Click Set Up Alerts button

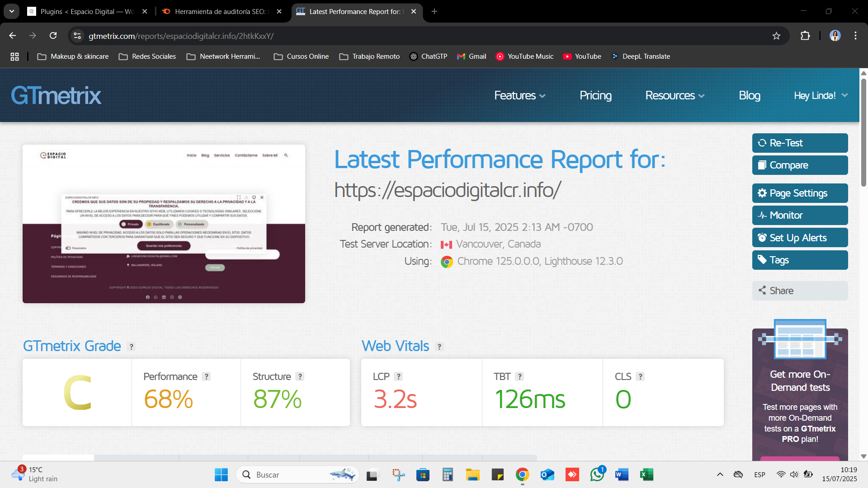800,238
